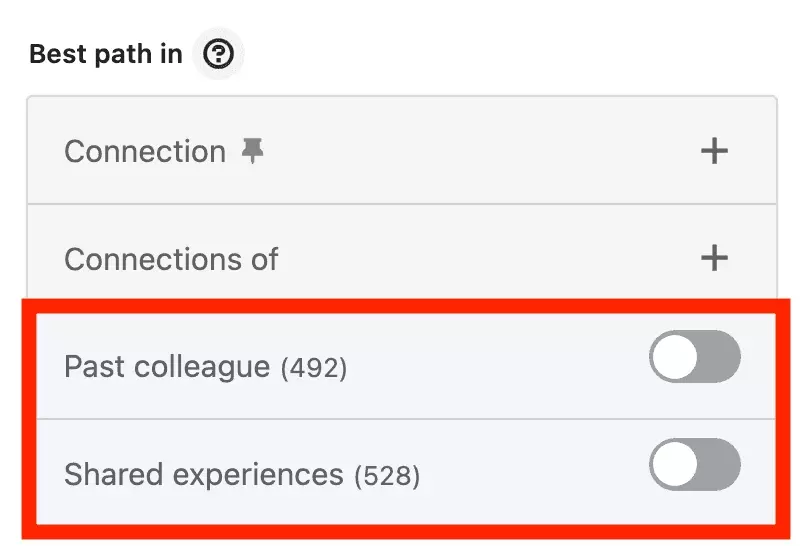Click the pin icon beside Connection

[253, 151]
